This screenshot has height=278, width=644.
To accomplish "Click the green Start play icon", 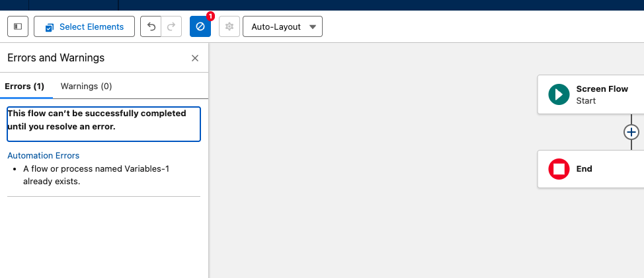I will click(x=559, y=94).
